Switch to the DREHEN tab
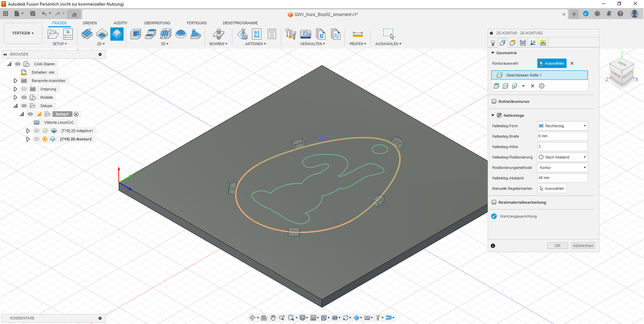 tap(90, 23)
